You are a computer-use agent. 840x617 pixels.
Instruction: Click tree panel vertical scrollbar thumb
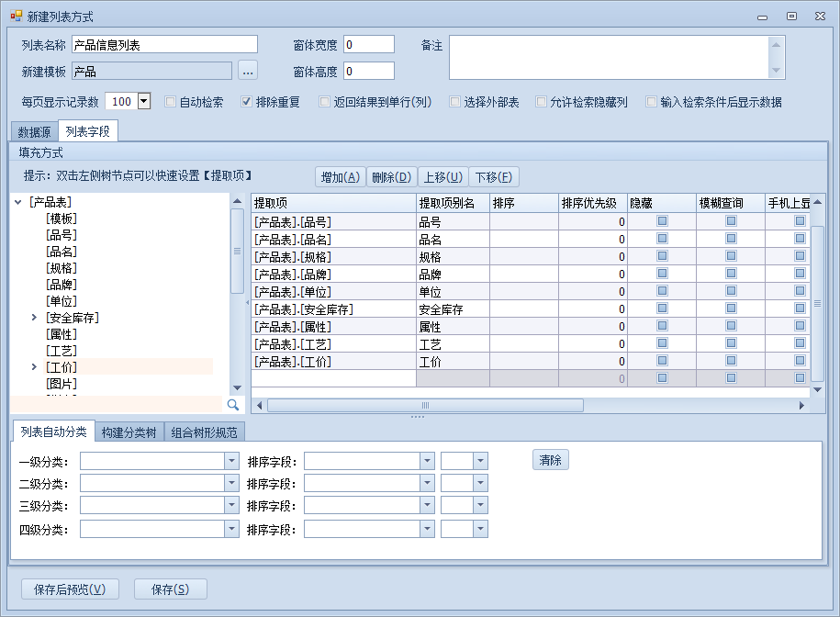(x=238, y=252)
